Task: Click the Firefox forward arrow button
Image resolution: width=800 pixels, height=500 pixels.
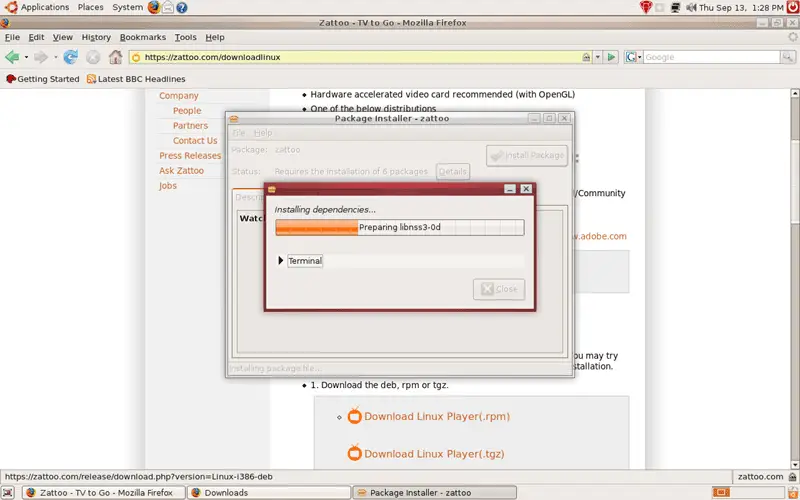Action: 41,57
